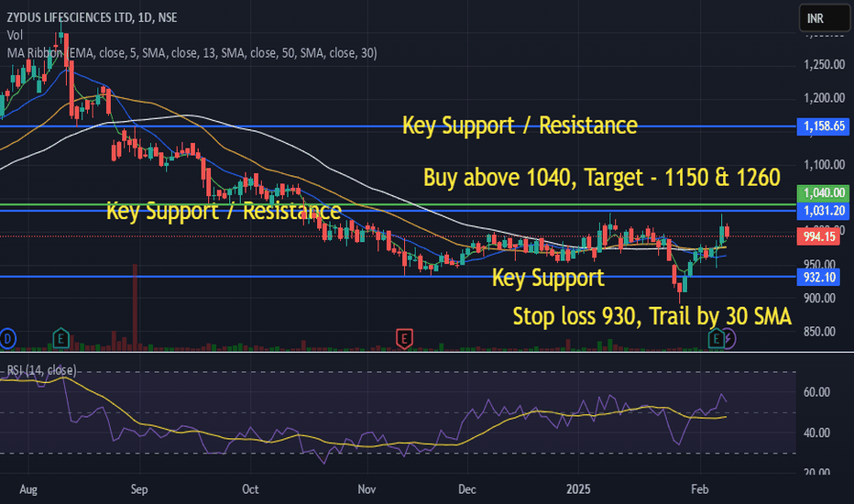This screenshot has height=504, width=854.
Task: Click the 1,250.00 price axis label
Action: pos(824,65)
